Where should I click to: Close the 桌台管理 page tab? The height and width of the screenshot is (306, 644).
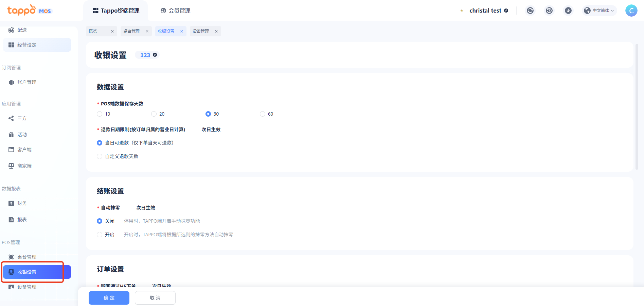(147, 31)
